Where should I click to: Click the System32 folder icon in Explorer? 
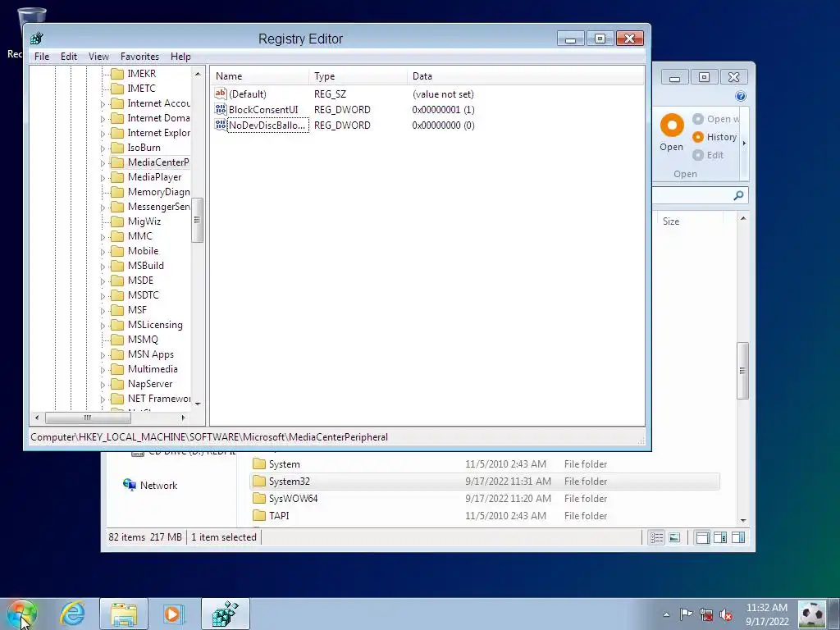(259, 481)
